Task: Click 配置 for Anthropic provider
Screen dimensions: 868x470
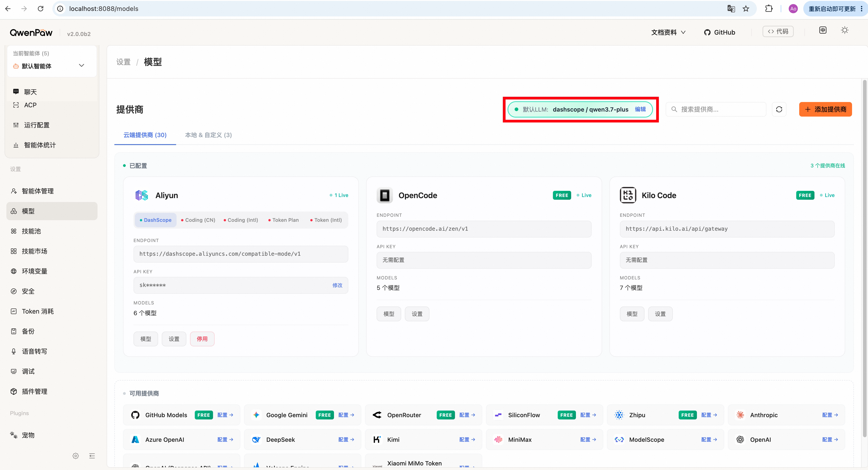Action: click(830, 415)
